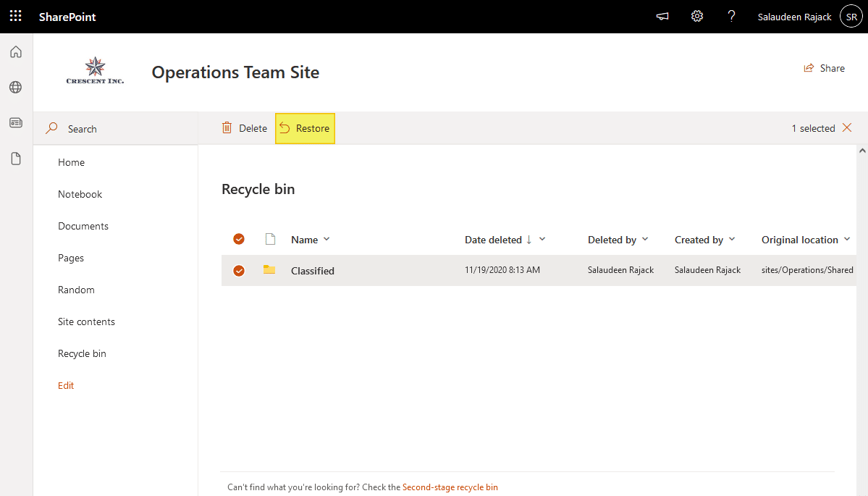
Task: Click the Search magnifier icon
Action: tap(51, 128)
